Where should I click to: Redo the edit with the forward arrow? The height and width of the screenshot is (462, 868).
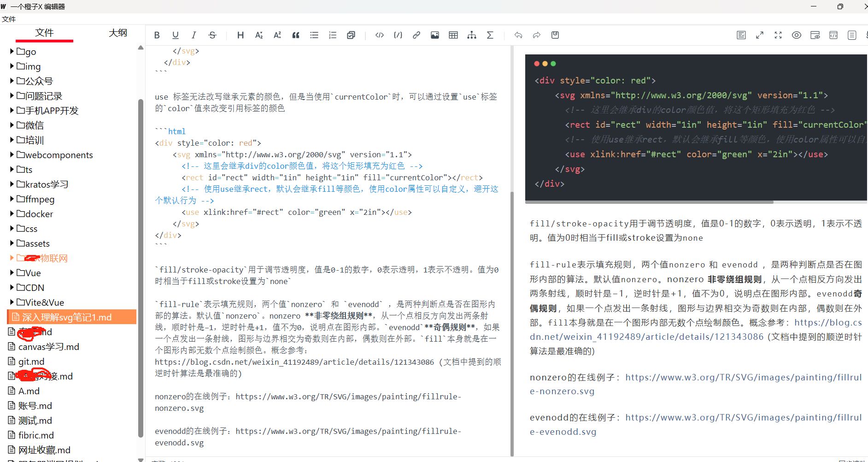(537, 35)
